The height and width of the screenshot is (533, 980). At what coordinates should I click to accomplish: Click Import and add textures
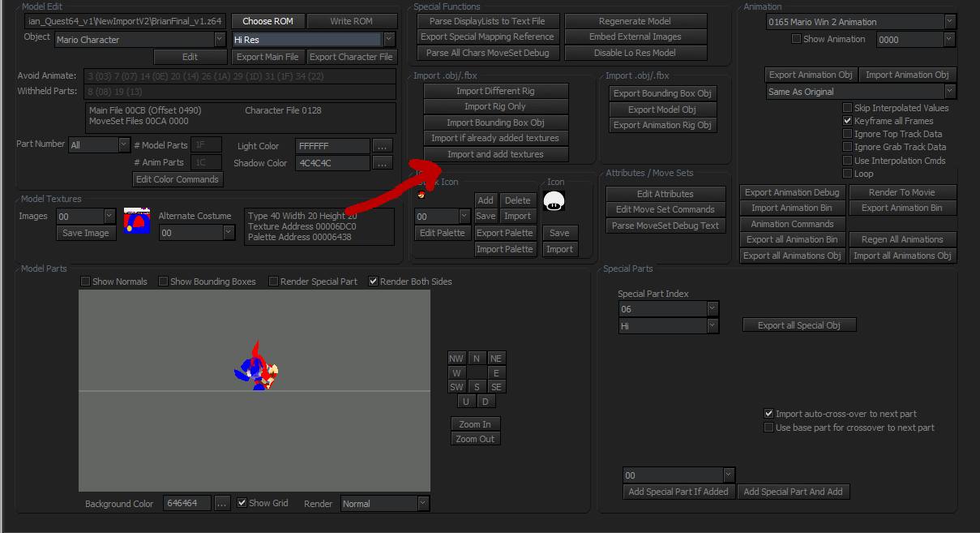[x=495, y=154]
